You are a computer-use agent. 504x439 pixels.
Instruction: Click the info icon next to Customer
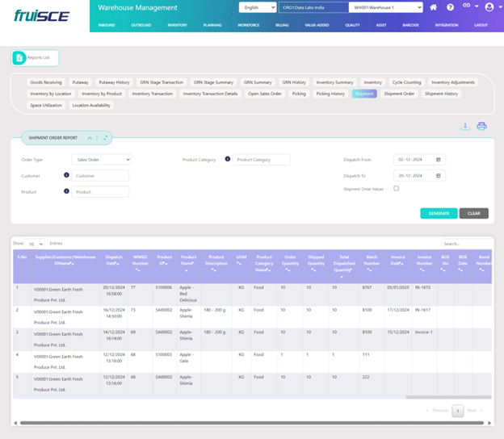click(66, 175)
